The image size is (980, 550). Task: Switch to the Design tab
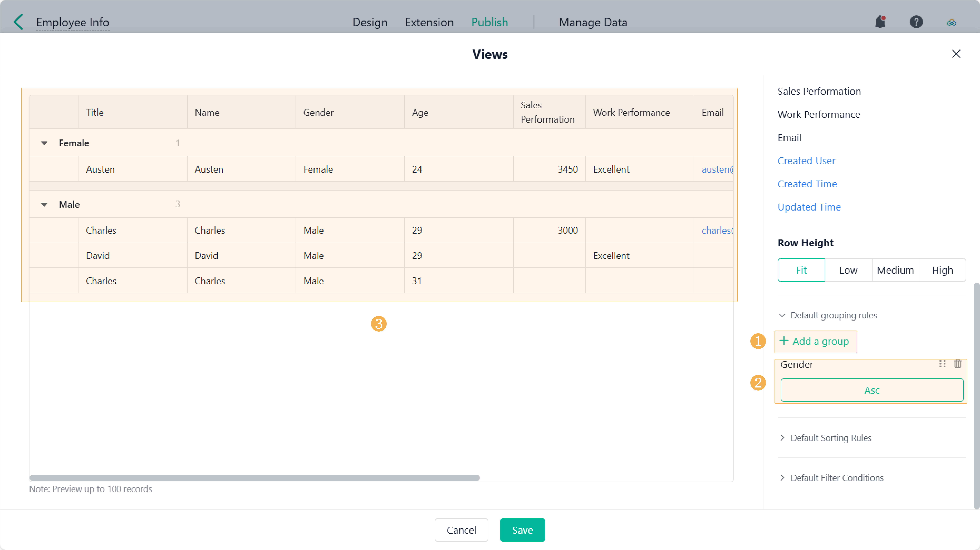click(x=370, y=22)
